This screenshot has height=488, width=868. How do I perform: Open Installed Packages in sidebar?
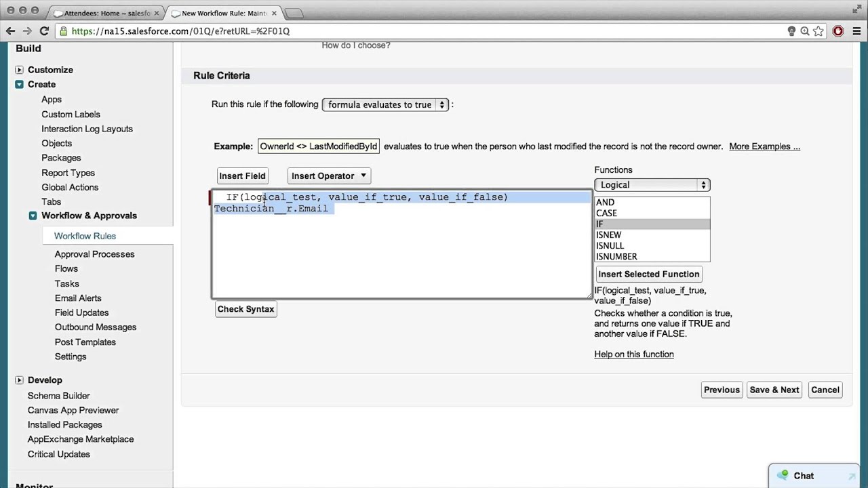[64, 425]
